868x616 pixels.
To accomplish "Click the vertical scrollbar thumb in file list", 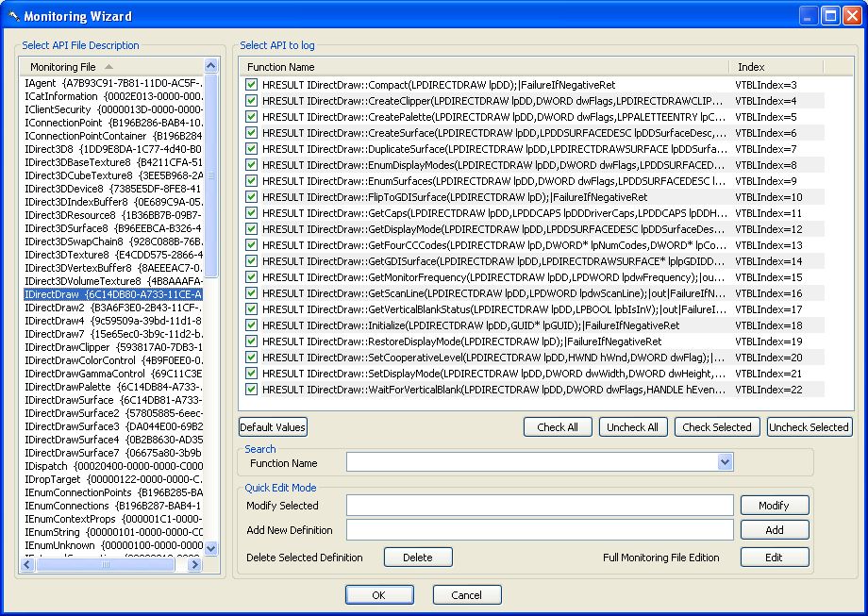I will click(x=210, y=176).
